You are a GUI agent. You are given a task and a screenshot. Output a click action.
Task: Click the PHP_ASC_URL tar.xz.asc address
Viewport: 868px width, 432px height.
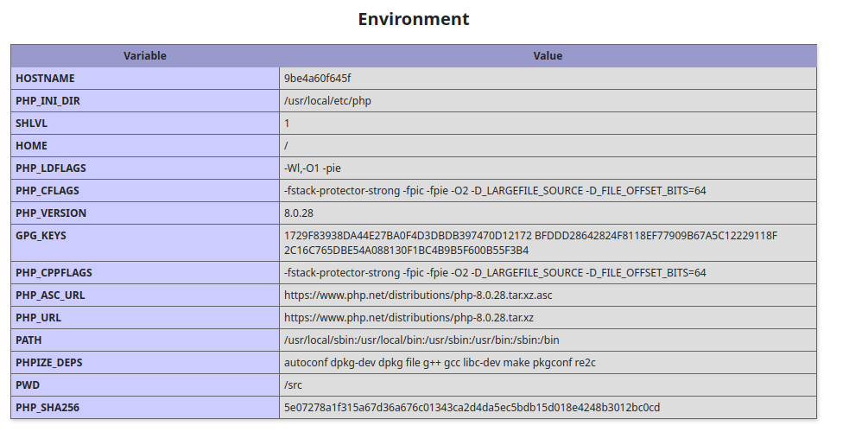pos(418,295)
